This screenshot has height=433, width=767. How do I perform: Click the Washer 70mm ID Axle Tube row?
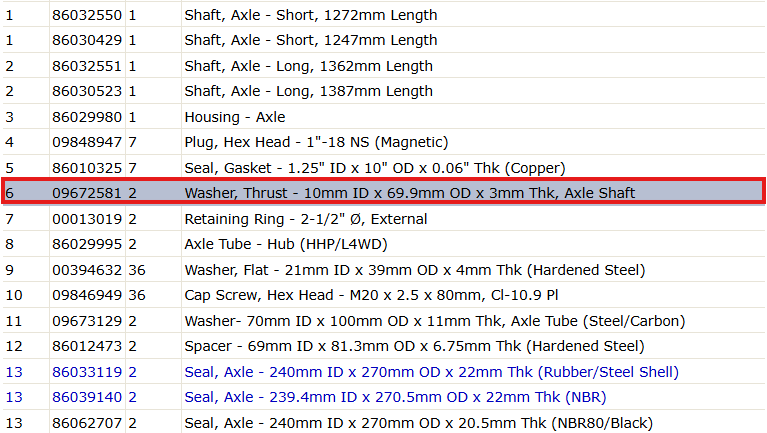384,321
